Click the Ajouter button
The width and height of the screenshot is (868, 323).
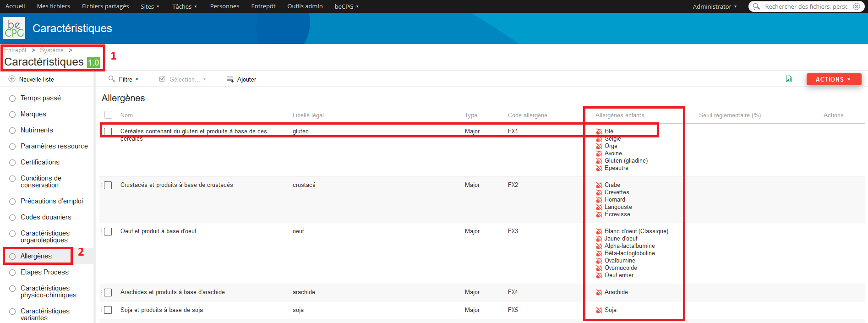coord(241,79)
